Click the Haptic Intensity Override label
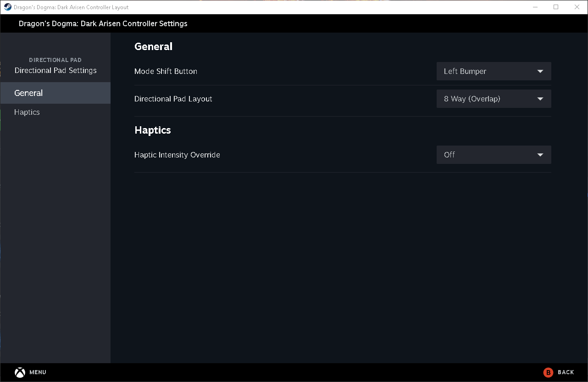Viewport: 588px width, 382px height. coord(177,155)
